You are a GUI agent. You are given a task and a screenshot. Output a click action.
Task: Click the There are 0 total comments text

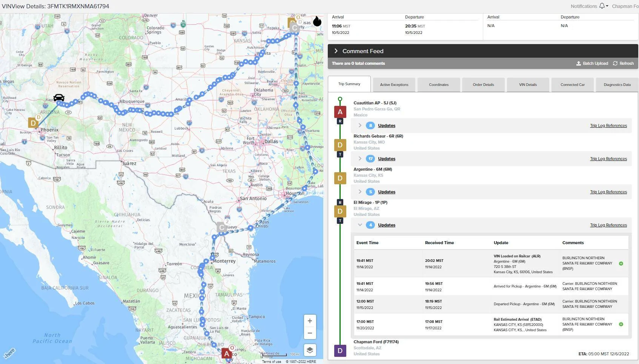tap(358, 63)
